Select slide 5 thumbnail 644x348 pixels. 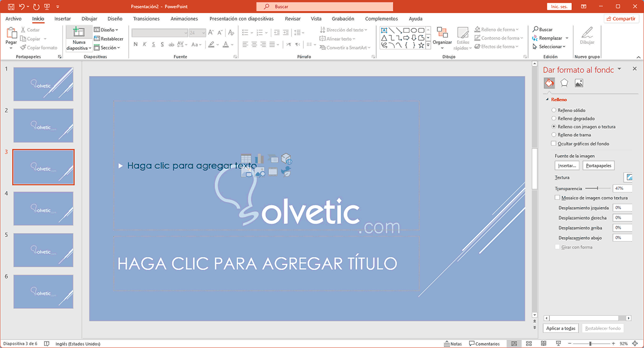coord(43,250)
